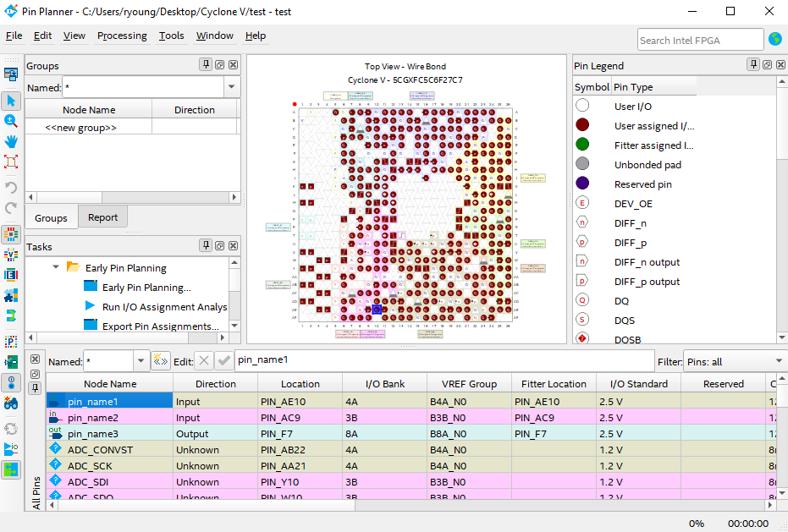Pin the Pin Legend panel

[x=752, y=65]
